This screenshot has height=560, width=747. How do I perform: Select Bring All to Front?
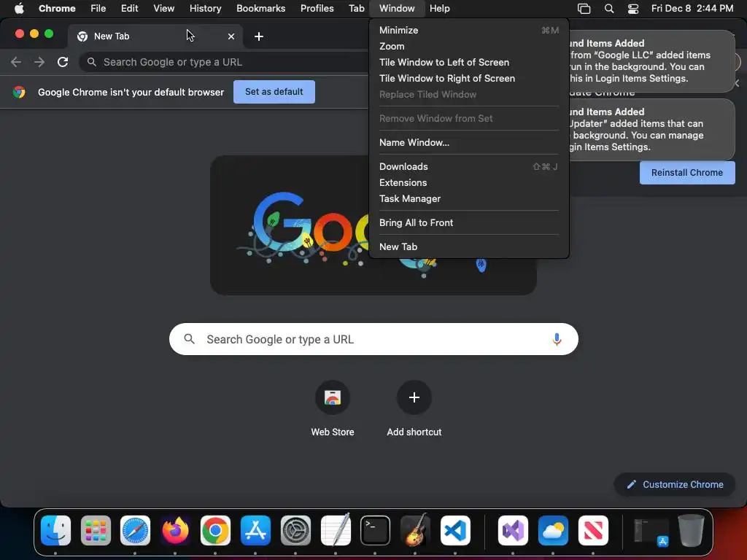pos(469,222)
